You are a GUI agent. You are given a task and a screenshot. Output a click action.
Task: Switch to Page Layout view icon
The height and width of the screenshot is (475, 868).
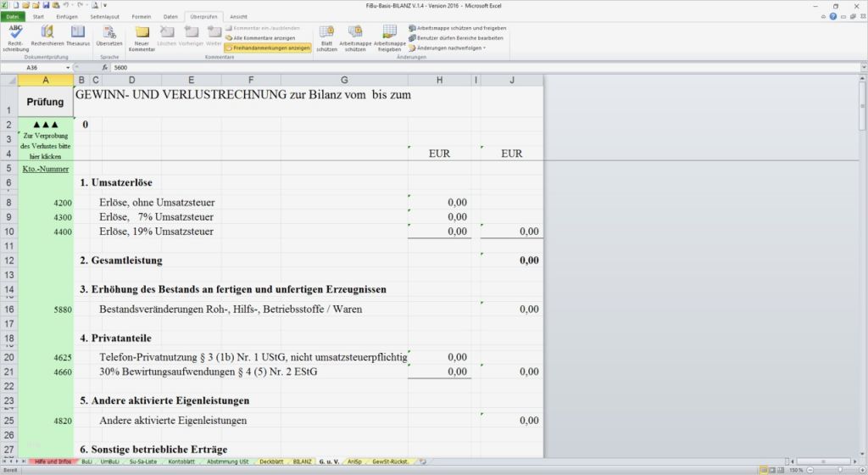773,470
